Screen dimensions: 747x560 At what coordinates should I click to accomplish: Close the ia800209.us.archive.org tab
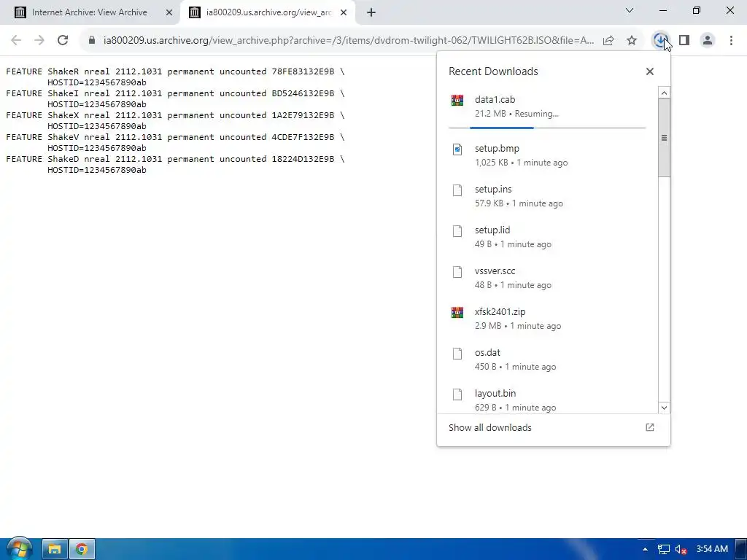point(344,12)
